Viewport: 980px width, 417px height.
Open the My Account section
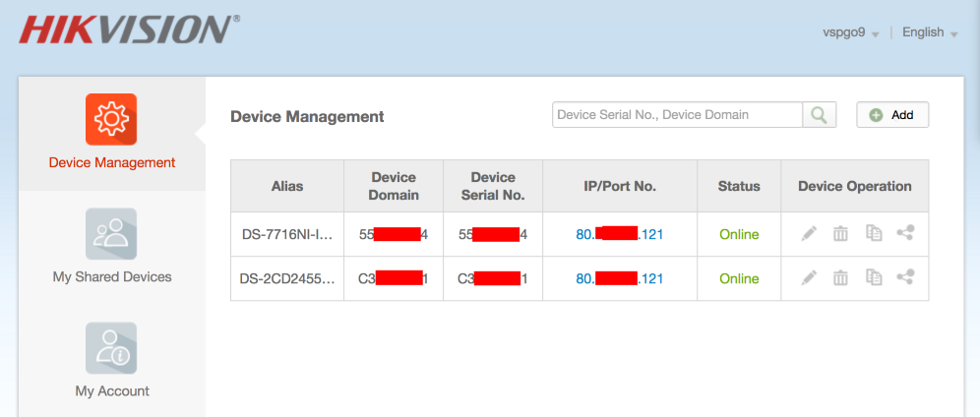coord(111,360)
